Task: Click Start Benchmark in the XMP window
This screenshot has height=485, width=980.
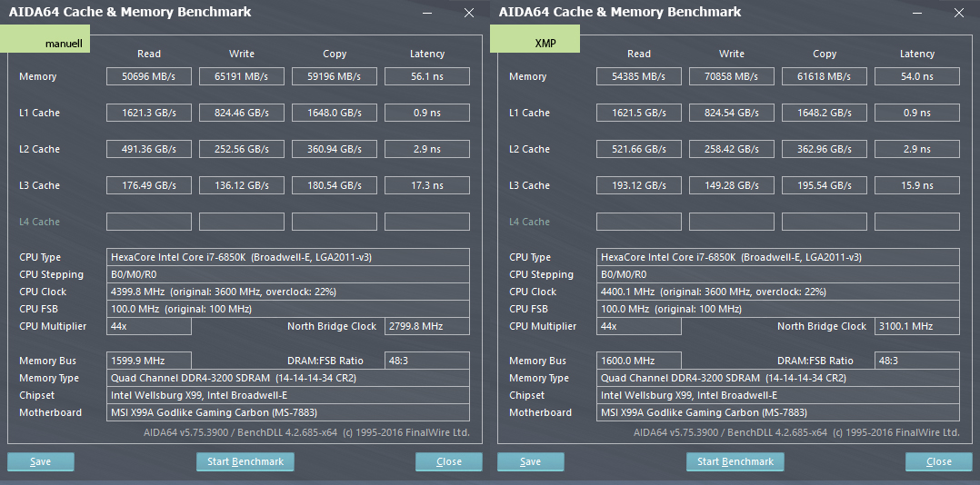Action: 735,462
